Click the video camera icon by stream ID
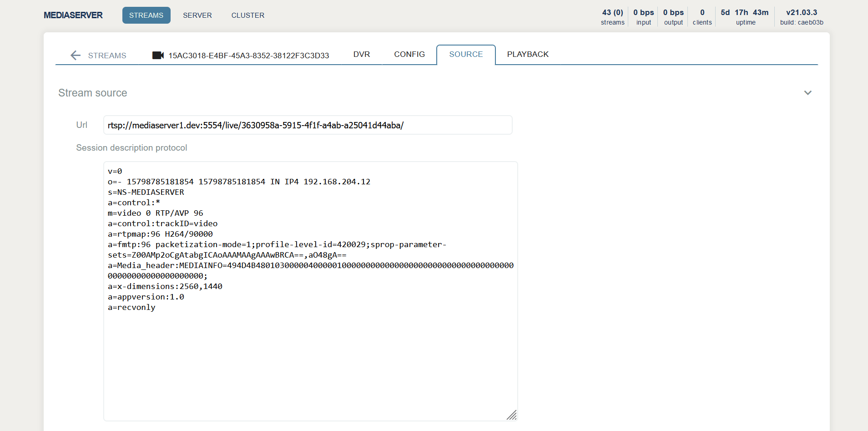Image resolution: width=868 pixels, height=431 pixels. point(158,56)
